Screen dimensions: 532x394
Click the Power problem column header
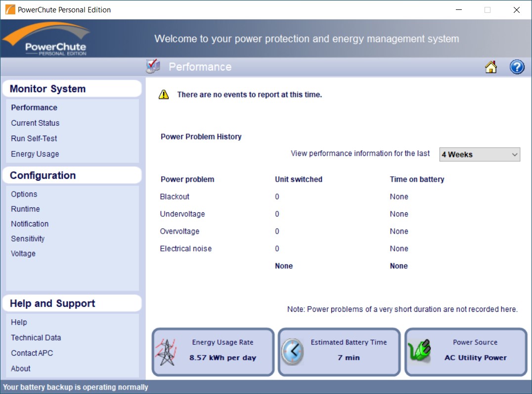187,179
